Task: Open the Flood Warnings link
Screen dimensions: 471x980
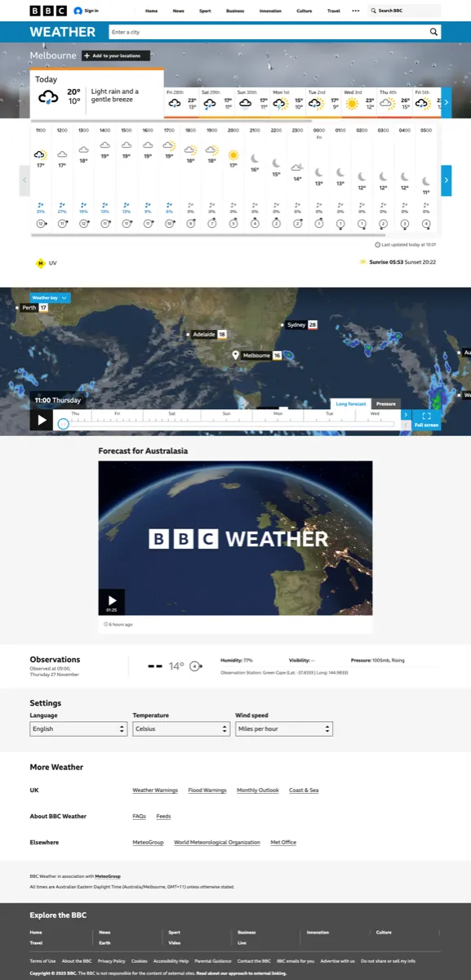Action: coord(207,791)
